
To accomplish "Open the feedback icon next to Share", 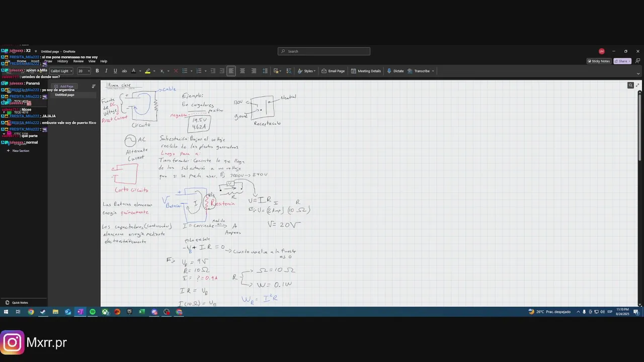I will click(637, 61).
